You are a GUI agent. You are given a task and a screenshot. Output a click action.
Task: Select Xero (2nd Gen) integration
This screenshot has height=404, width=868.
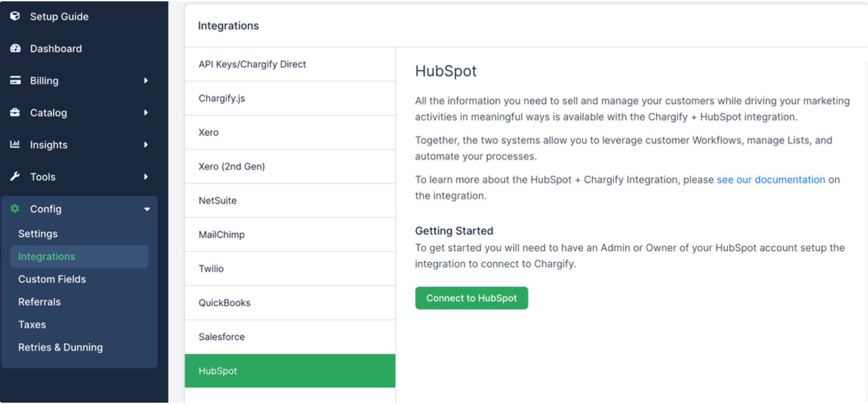tap(232, 167)
